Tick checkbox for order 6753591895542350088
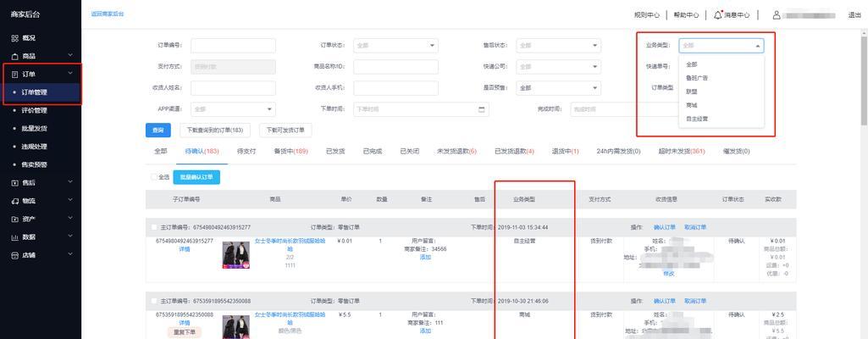Image resolution: width=868 pixels, height=339 pixels. click(154, 301)
